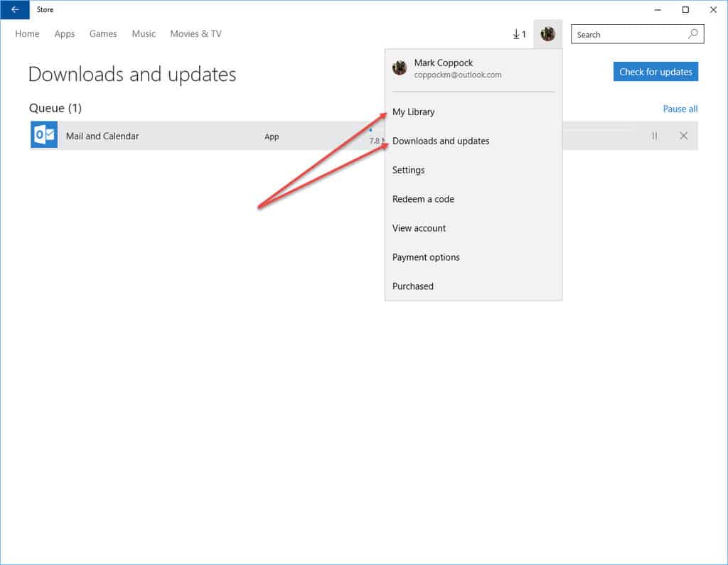Click the back arrow button

tap(15, 10)
